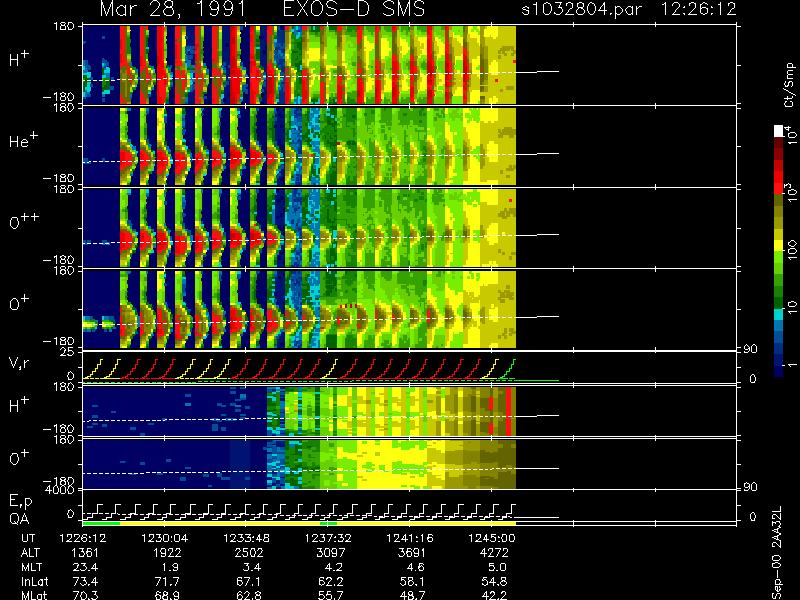Click the UT value "1230:04"
This screenshot has width=800, height=600.
tap(164, 538)
